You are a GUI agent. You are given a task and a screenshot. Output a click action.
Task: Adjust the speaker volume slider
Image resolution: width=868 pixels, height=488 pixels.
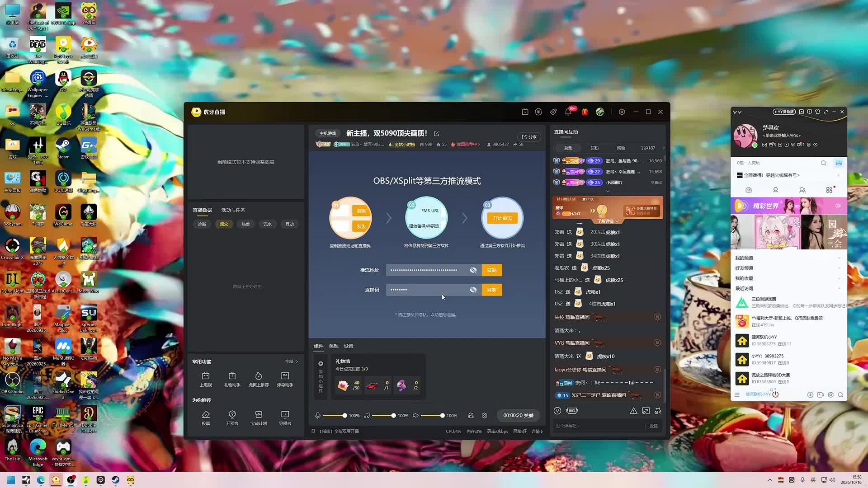(433, 416)
